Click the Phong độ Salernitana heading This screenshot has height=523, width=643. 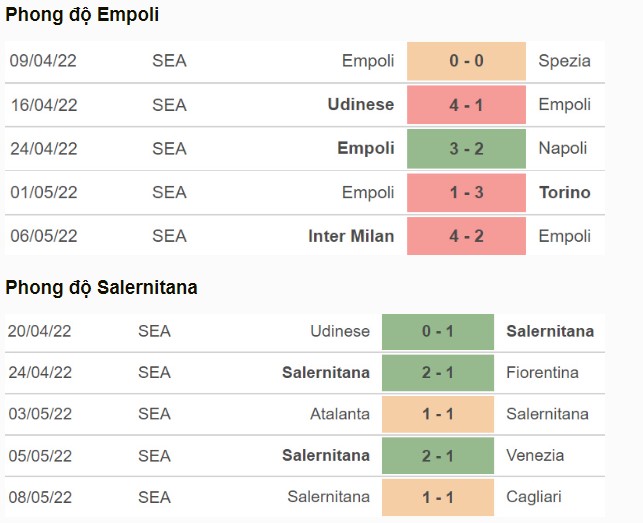pyautogui.click(x=101, y=288)
